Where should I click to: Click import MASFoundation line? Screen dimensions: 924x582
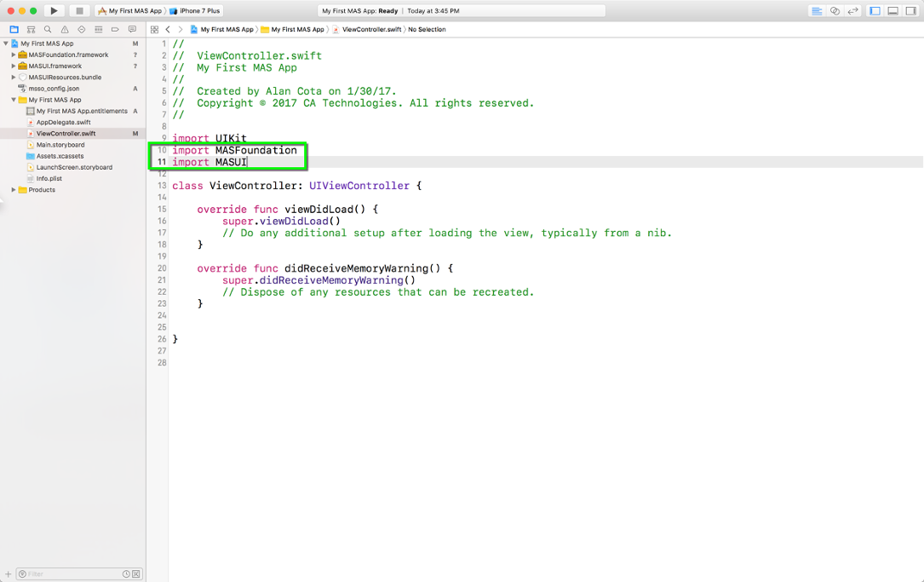point(234,150)
